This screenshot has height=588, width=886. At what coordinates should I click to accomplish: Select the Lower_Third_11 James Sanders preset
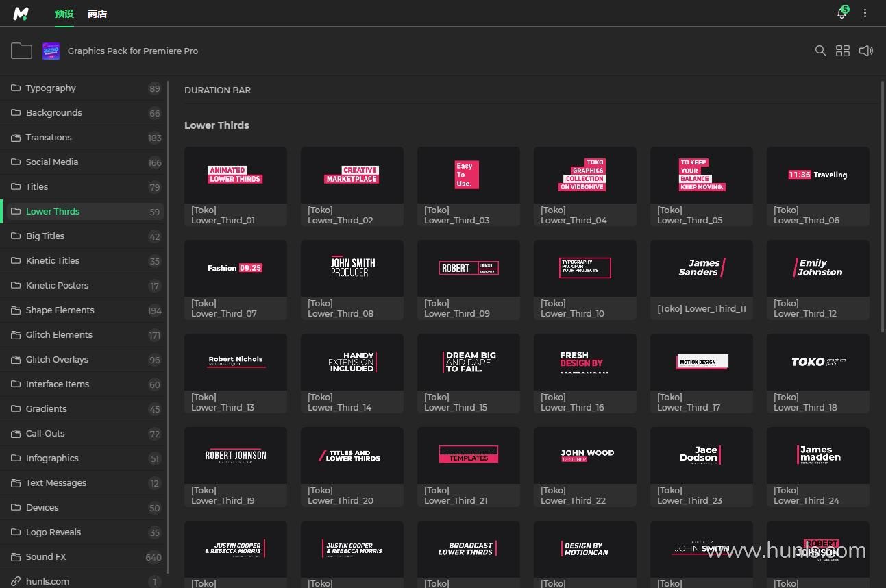tap(702, 280)
